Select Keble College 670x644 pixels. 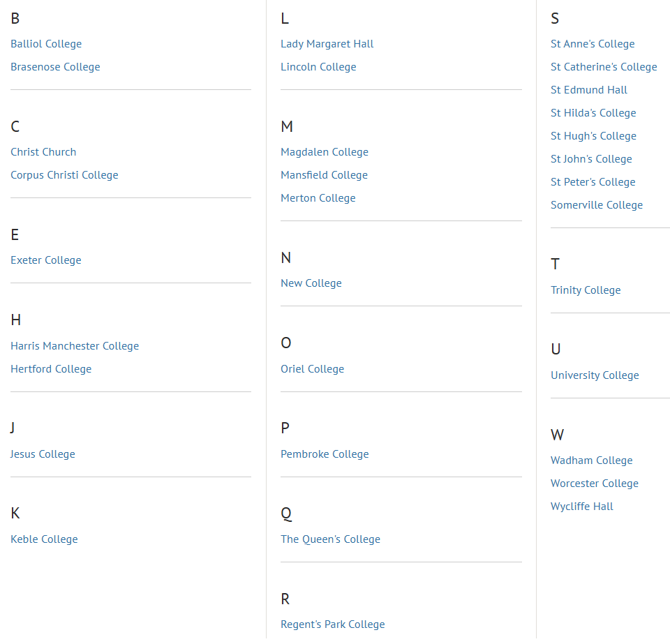coord(44,539)
